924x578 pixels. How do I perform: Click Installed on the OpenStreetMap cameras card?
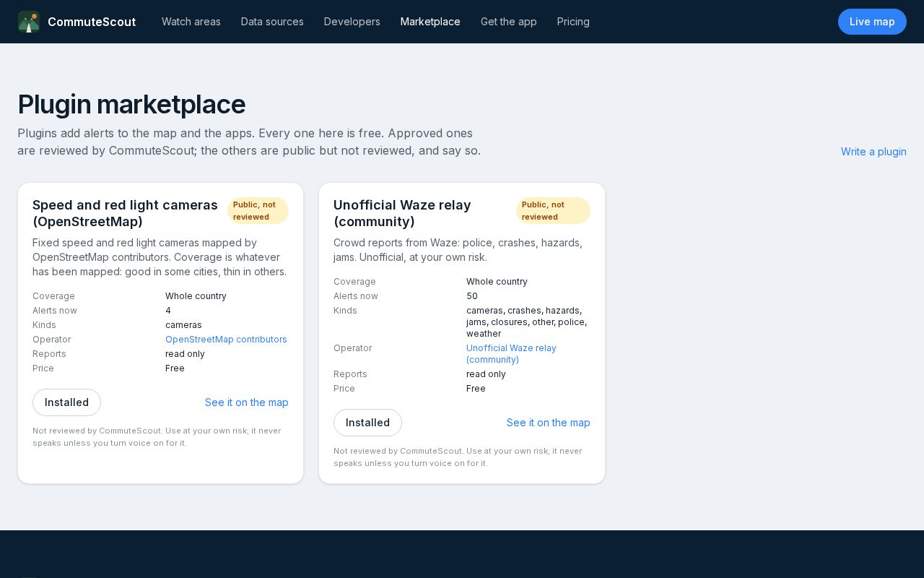coord(66,402)
